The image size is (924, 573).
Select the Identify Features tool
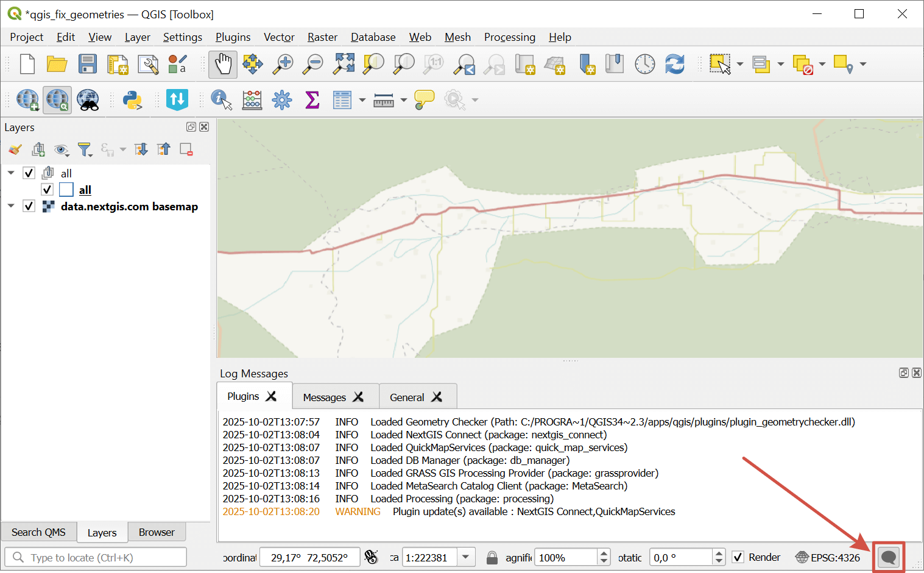(221, 100)
